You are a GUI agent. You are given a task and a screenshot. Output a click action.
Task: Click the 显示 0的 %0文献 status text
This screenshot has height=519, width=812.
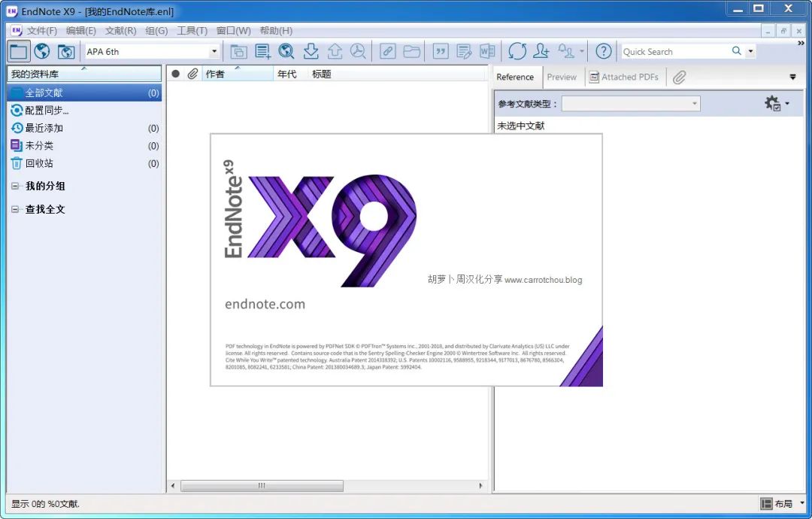(x=46, y=503)
